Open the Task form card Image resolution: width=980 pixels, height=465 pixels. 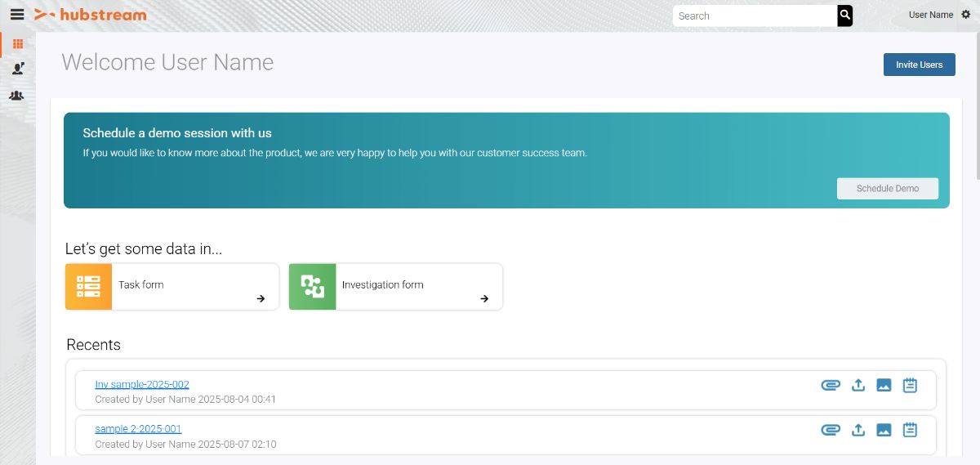tap(171, 287)
